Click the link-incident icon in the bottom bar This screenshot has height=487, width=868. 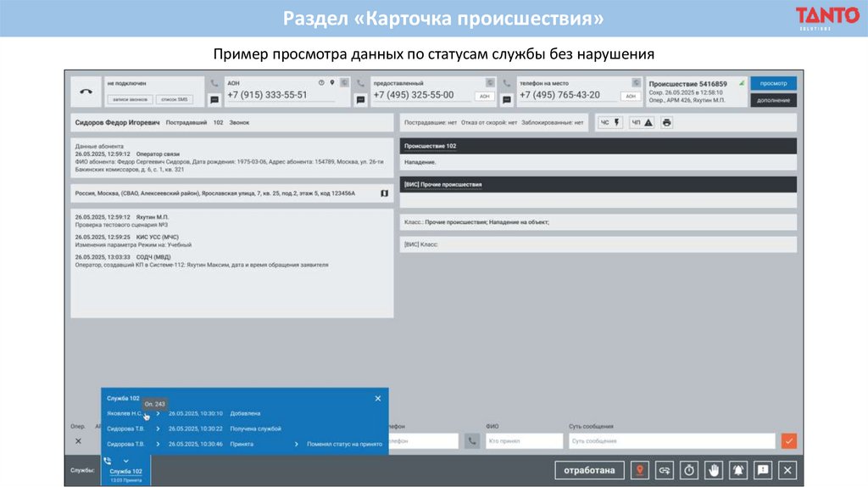665,470
